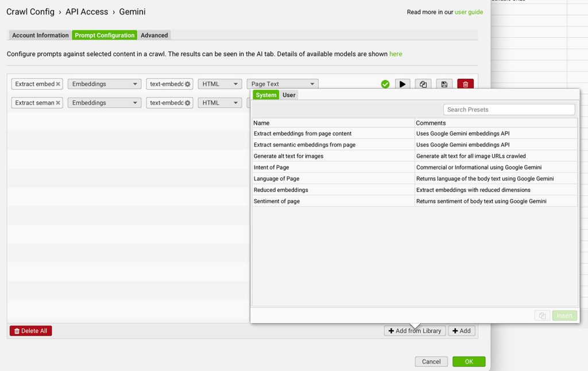The width and height of the screenshot is (588, 371).
Task: Open the user guide link
Action: coord(469,12)
